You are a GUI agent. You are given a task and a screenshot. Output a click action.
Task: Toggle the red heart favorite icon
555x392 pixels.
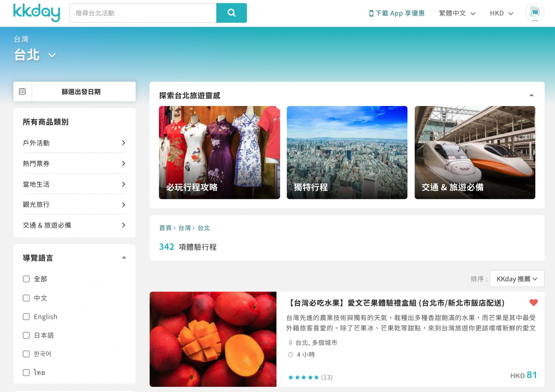tap(533, 302)
